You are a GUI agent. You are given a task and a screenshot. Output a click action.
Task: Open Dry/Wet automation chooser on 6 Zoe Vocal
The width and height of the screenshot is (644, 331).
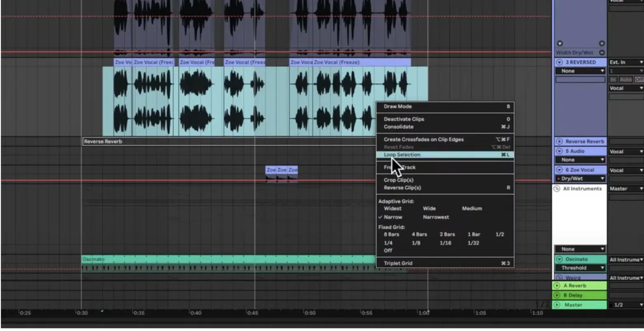[580, 179]
